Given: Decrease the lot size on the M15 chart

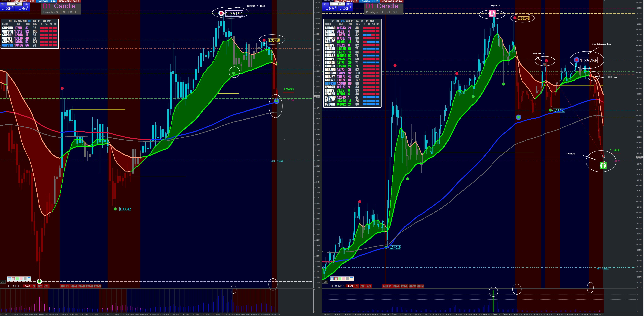Looking at the screenshot, I should point(331,4).
